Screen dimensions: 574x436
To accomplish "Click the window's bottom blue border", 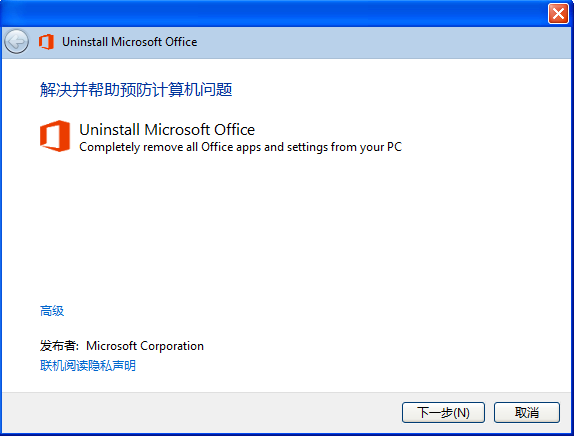I will [287, 435].
